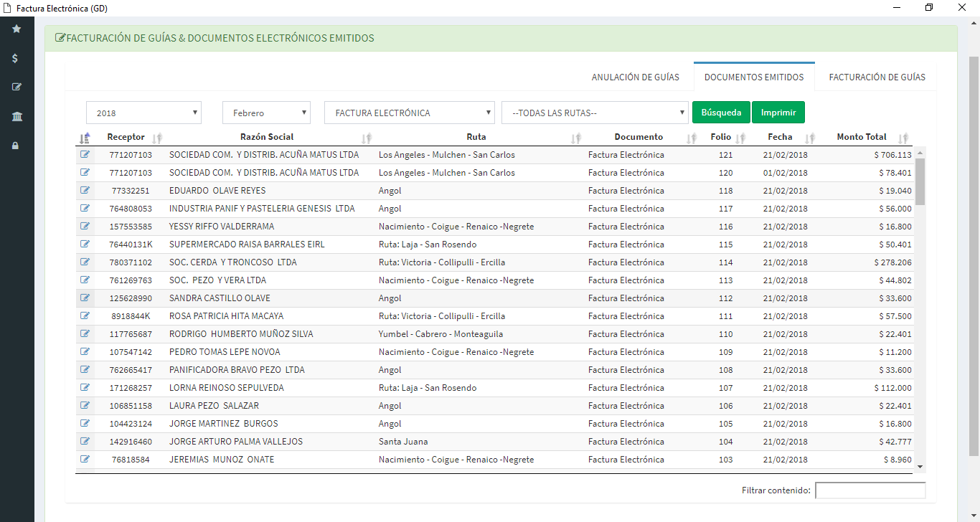
Task: Click the padlock icon in sidebar
Action: pyautogui.click(x=16, y=146)
